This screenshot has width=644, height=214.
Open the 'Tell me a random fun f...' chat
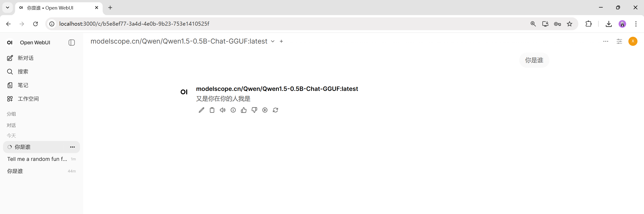pos(42,159)
